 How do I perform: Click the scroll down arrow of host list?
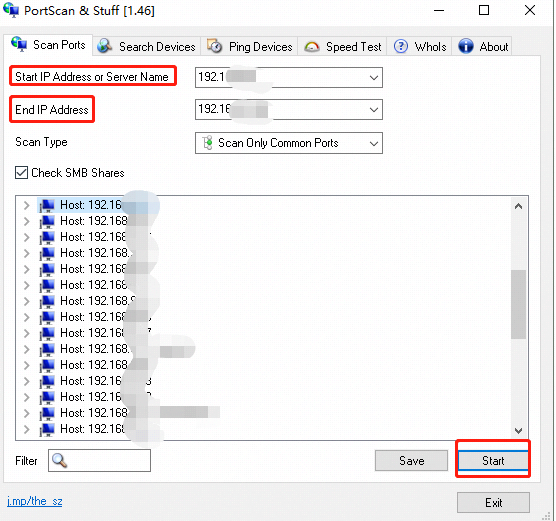[x=518, y=431]
